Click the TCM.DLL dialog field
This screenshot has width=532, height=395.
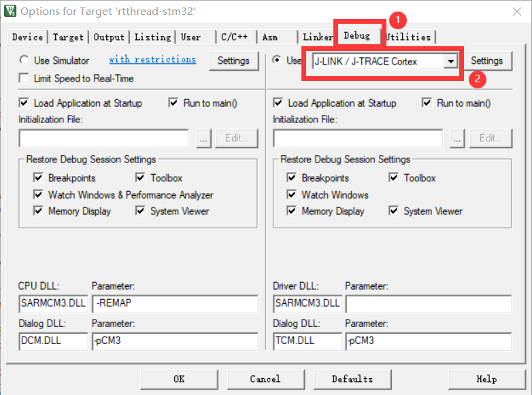[307, 341]
